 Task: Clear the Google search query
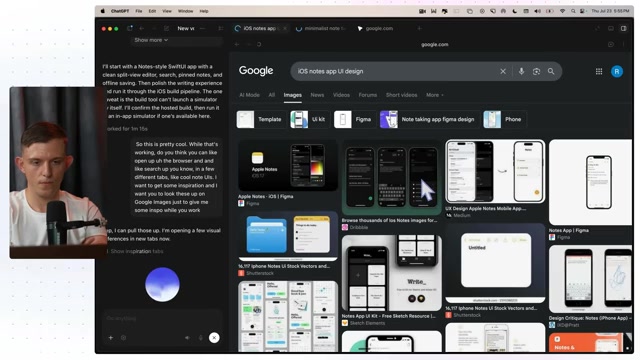click(x=503, y=71)
